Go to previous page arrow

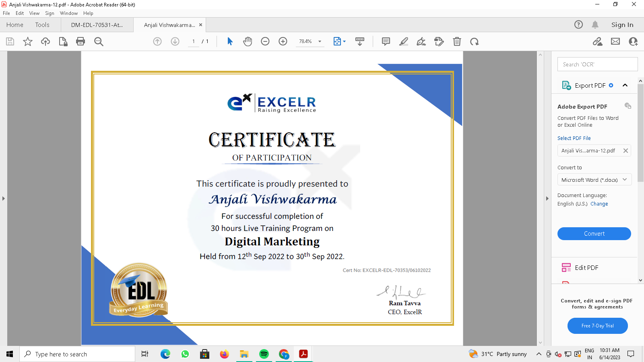point(157,41)
